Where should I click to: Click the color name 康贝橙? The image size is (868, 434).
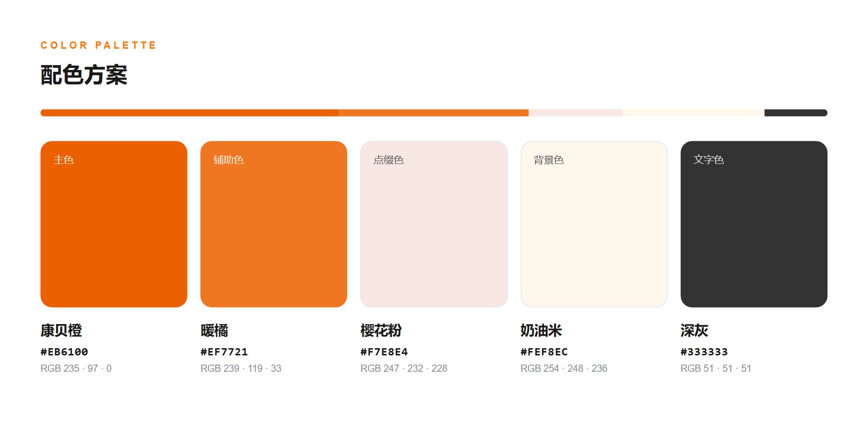[x=61, y=331]
